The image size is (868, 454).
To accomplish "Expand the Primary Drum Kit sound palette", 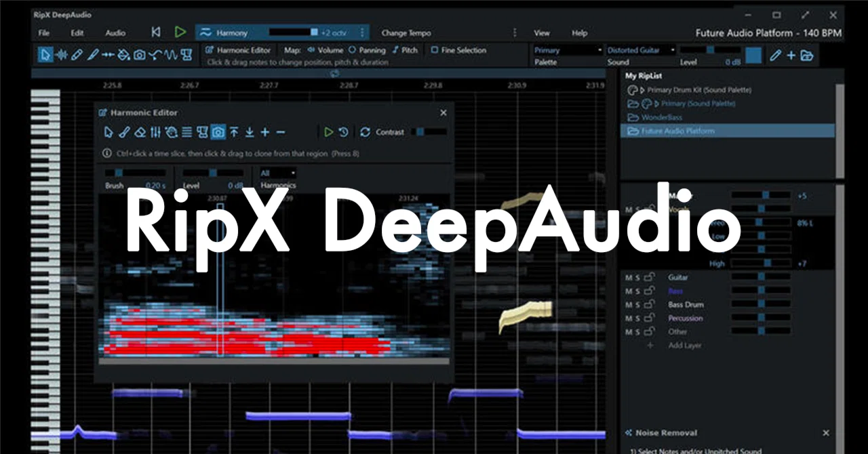I will coord(642,89).
